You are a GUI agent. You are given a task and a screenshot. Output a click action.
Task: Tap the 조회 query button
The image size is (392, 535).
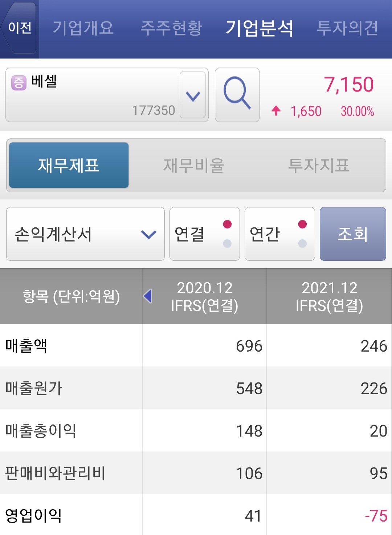click(353, 234)
